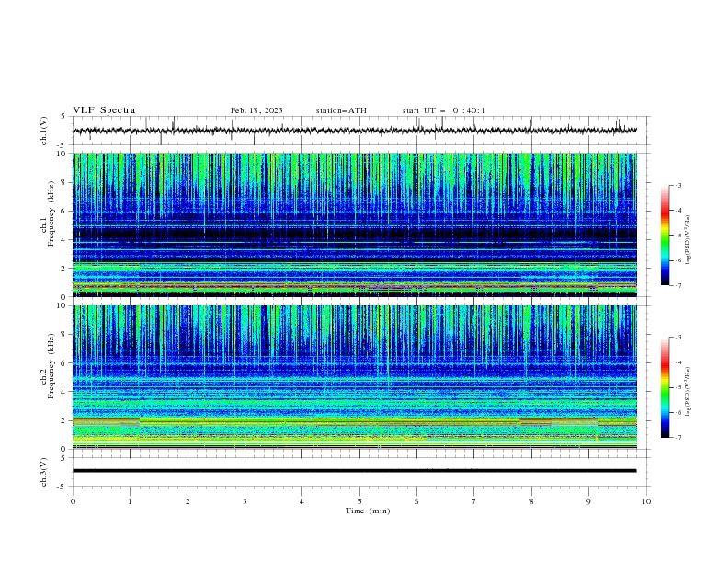Click the "VLF Spectra" plot title

(104, 110)
